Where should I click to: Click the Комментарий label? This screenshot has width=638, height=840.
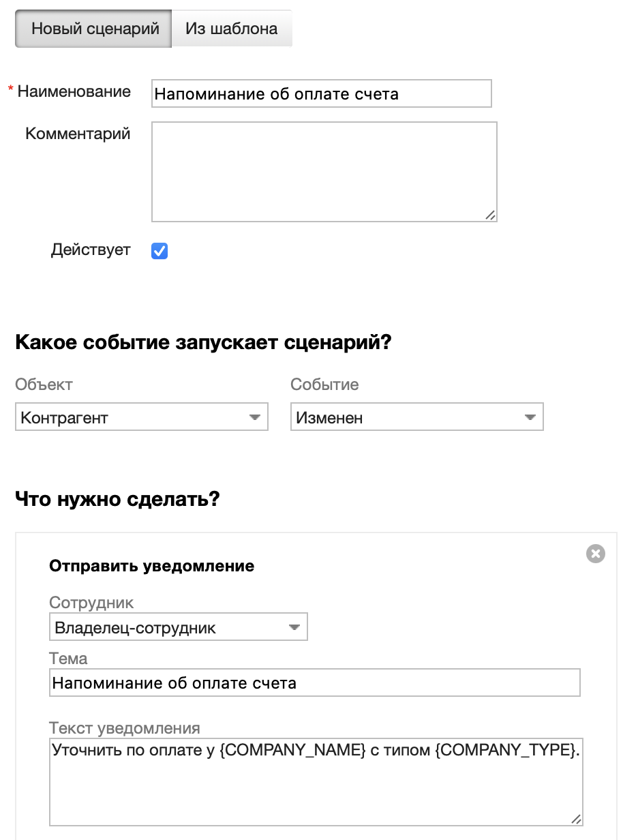point(78,134)
